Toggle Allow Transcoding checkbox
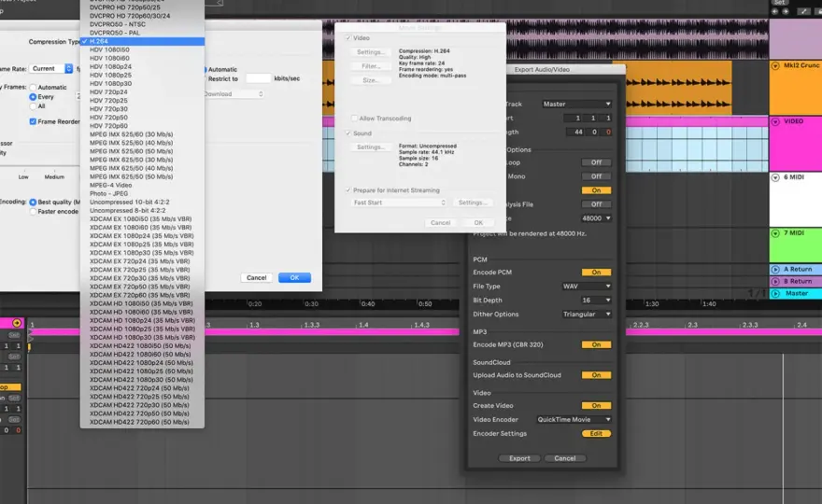The height and width of the screenshot is (504, 822). (x=354, y=119)
